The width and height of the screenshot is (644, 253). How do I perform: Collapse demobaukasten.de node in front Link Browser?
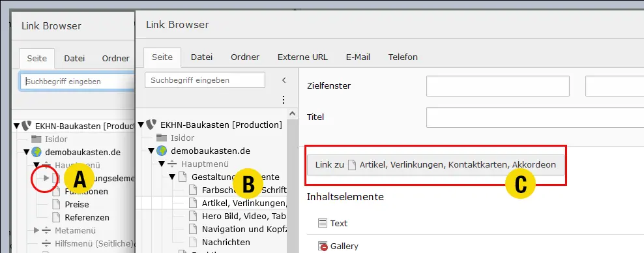tap(152, 151)
